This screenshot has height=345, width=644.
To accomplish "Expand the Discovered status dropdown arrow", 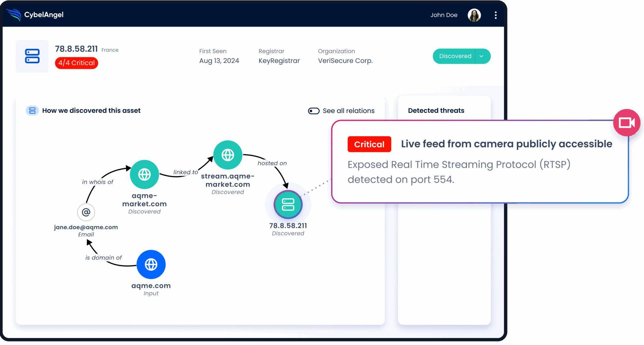I will [x=481, y=56].
